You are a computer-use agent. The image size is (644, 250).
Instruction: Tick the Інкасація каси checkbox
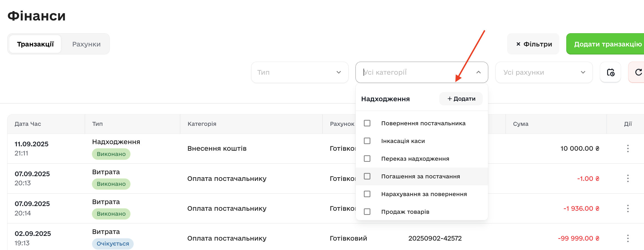(x=367, y=141)
